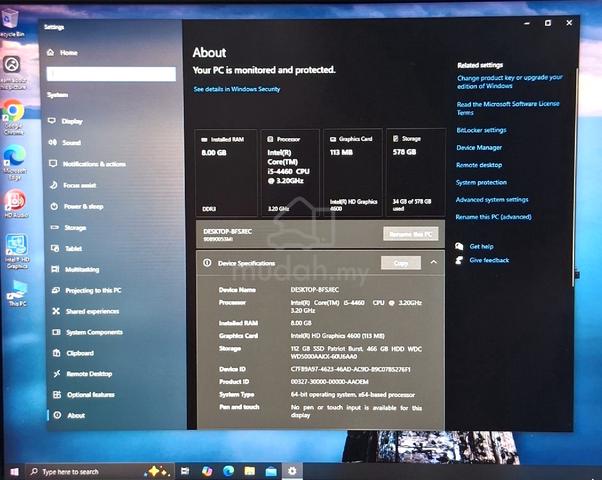
Task: Click Rename this PC button
Action: pyautogui.click(x=411, y=234)
